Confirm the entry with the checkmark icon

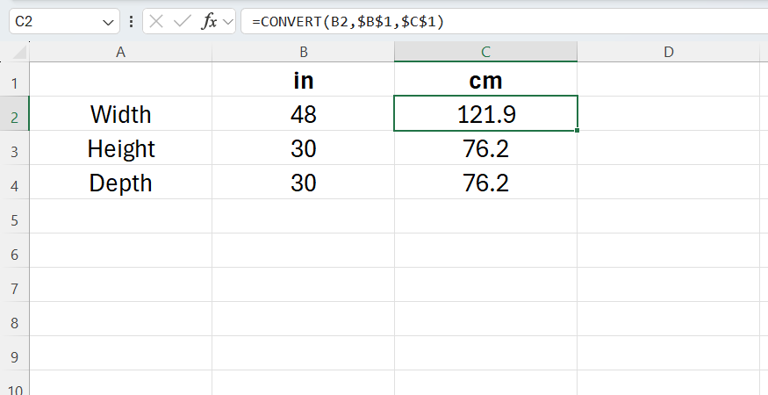tap(182, 22)
